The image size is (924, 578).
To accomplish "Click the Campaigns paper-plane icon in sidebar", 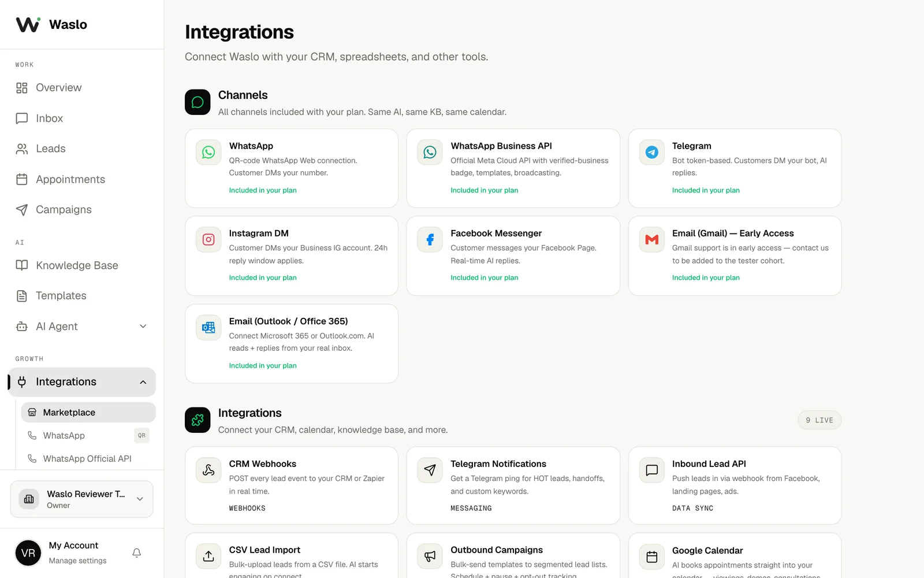I will pyautogui.click(x=22, y=210).
